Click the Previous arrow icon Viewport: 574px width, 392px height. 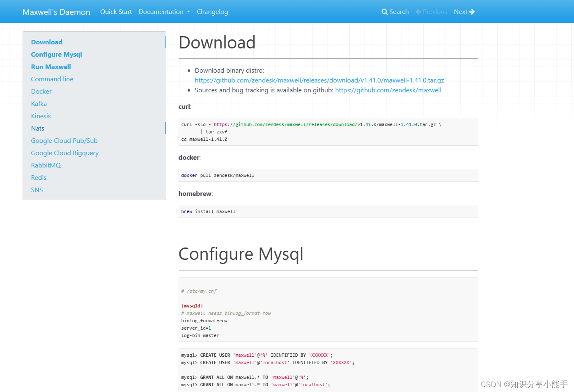[x=418, y=12]
